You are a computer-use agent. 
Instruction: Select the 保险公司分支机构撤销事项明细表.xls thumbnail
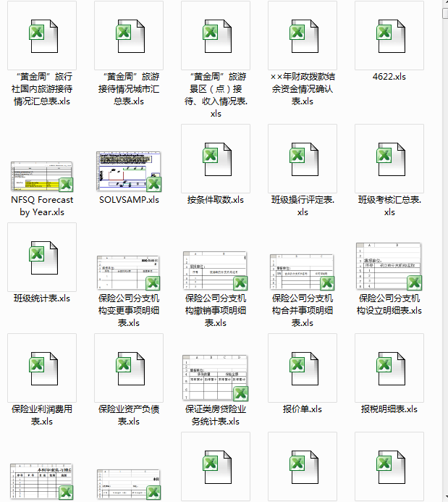pos(215,271)
